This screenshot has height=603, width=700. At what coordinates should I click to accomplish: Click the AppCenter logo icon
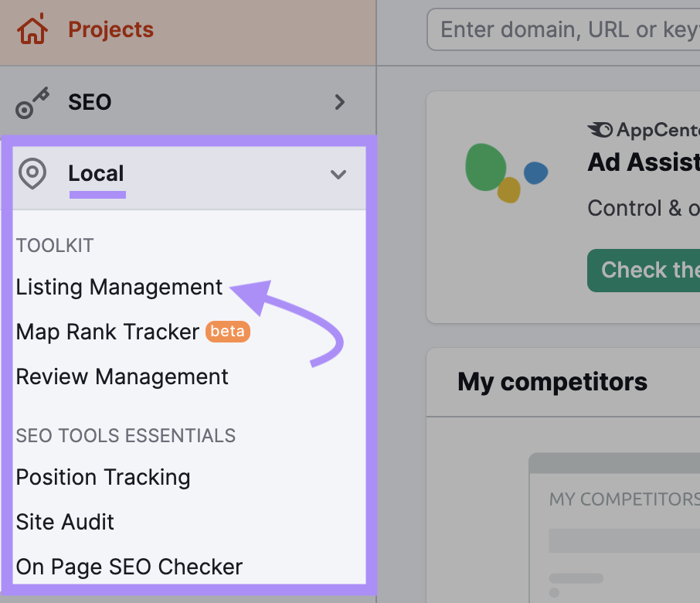tap(600, 130)
